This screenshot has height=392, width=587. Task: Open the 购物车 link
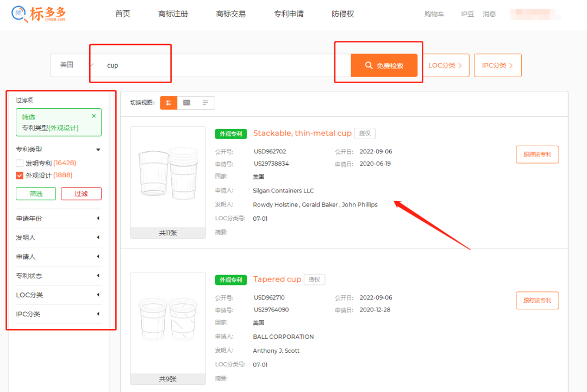434,14
